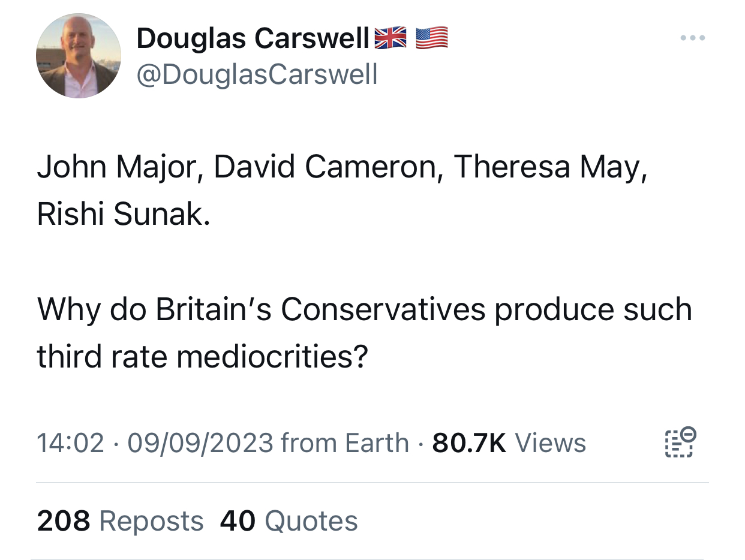
Task: Click the "Rishi Sunak." line
Action: click(124, 214)
